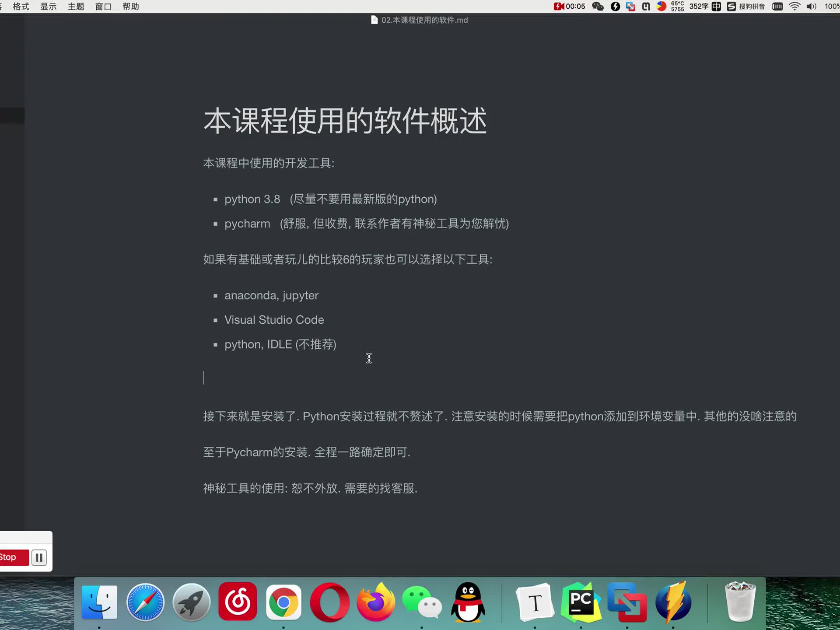The image size is (840, 630).
Task: Open VMware Fusion from the dock
Action: [627, 602]
